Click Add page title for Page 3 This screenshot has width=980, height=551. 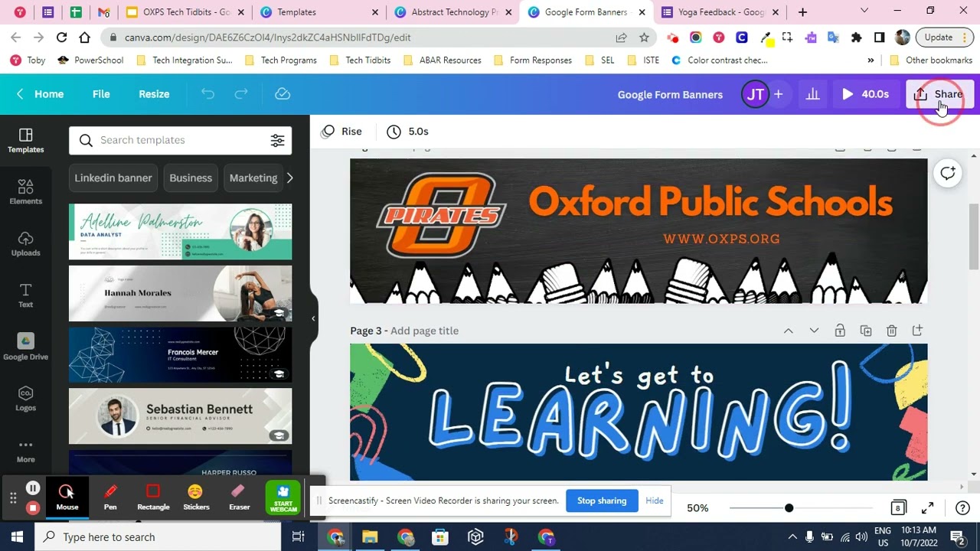coord(424,331)
